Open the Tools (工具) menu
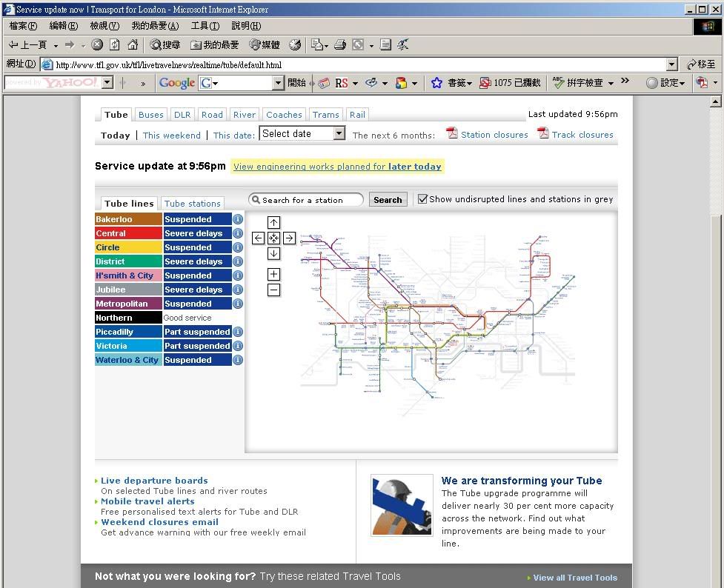This screenshot has height=588, width=724. [205, 26]
